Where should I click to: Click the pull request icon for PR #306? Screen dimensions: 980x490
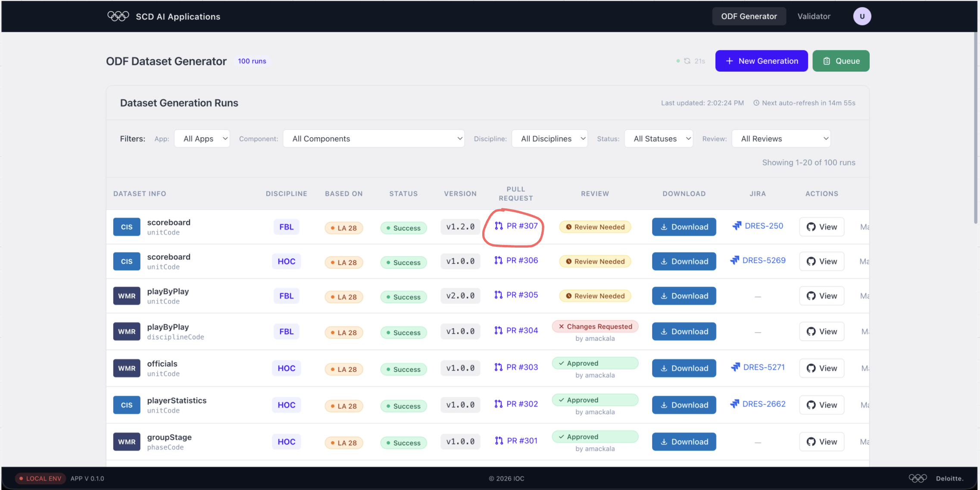coord(499,261)
